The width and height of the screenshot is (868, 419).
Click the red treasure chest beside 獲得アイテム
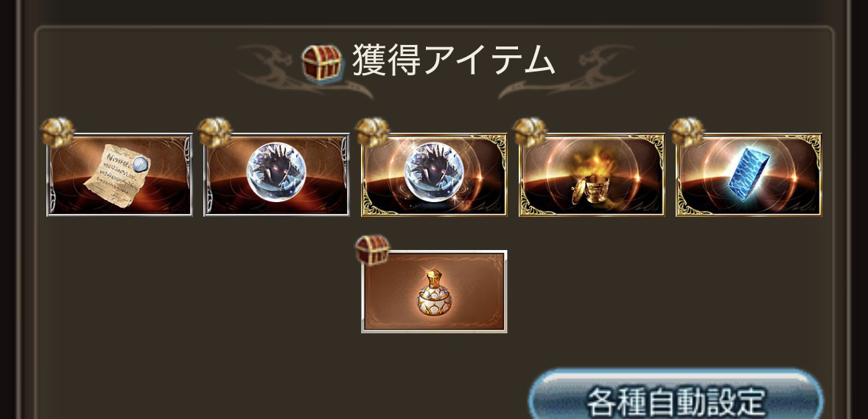coord(321,63)
